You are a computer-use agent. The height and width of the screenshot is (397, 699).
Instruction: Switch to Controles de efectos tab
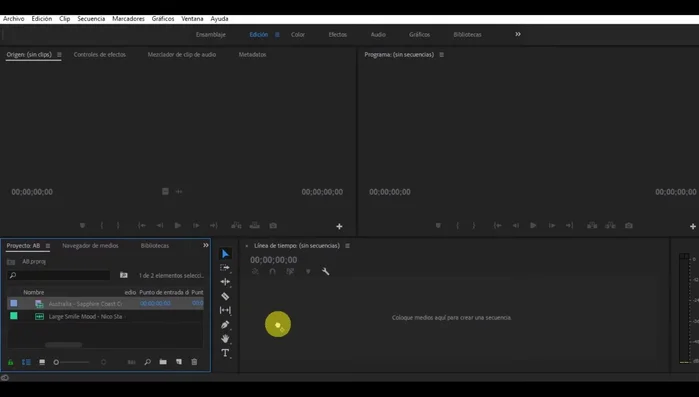click(99, 54)
